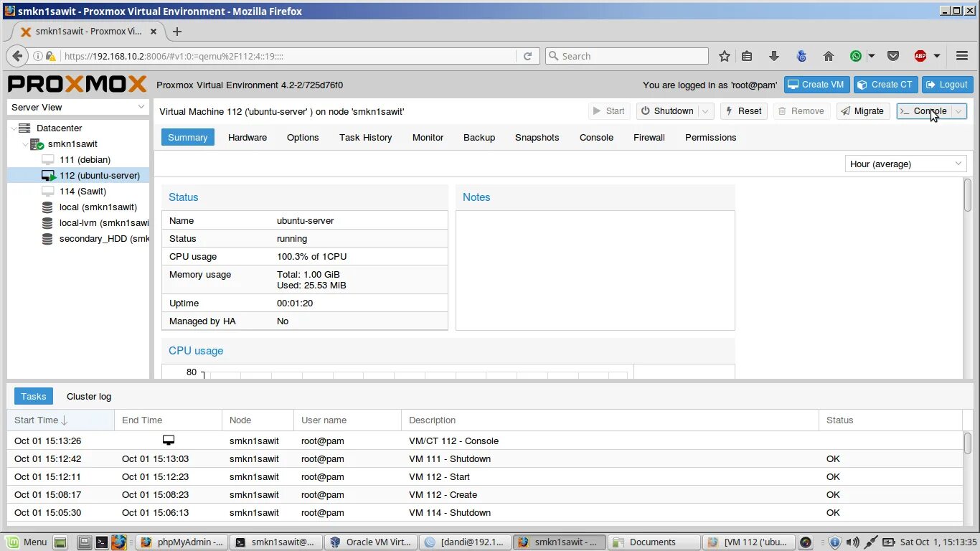Open a new Firefox tab with plus button
The image size is (980, 551).
click(177, 32)
